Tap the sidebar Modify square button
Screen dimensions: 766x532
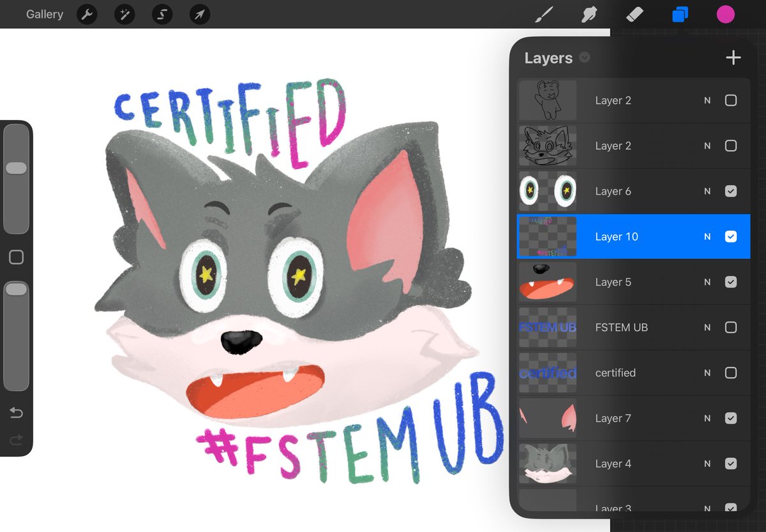coord(17,257)
